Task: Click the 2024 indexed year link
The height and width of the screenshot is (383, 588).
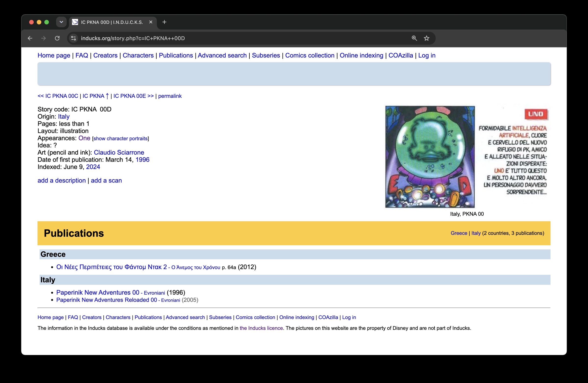Action: [x=93, y=167]
